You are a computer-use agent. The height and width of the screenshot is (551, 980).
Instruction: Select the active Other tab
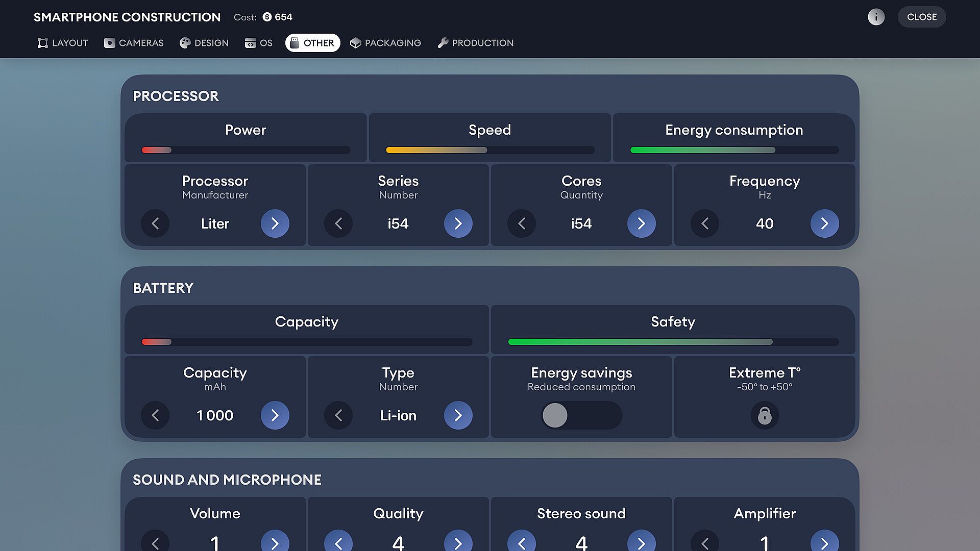312,43
